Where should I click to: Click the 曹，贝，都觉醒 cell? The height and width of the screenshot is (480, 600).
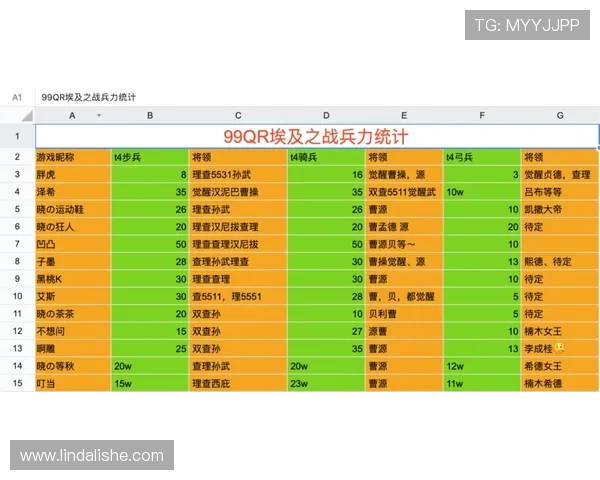click(404, 296)
